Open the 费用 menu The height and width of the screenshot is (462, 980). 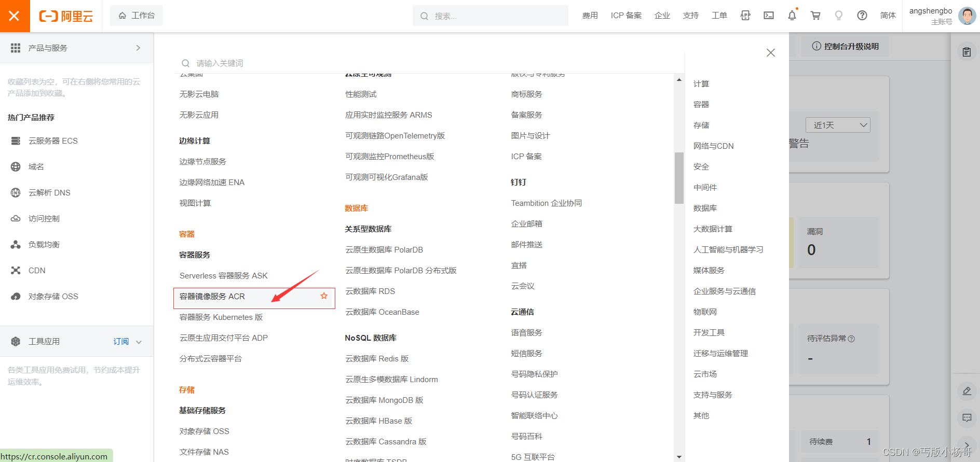590,16
